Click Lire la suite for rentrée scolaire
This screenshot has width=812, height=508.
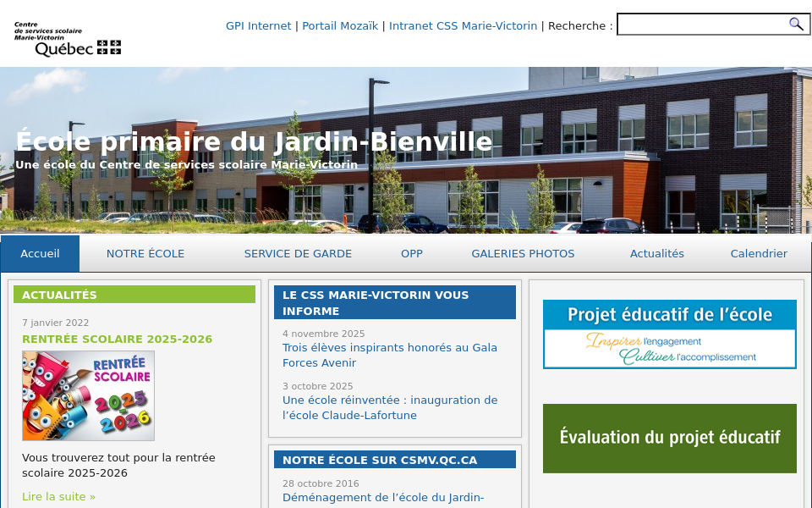(58, 496)
